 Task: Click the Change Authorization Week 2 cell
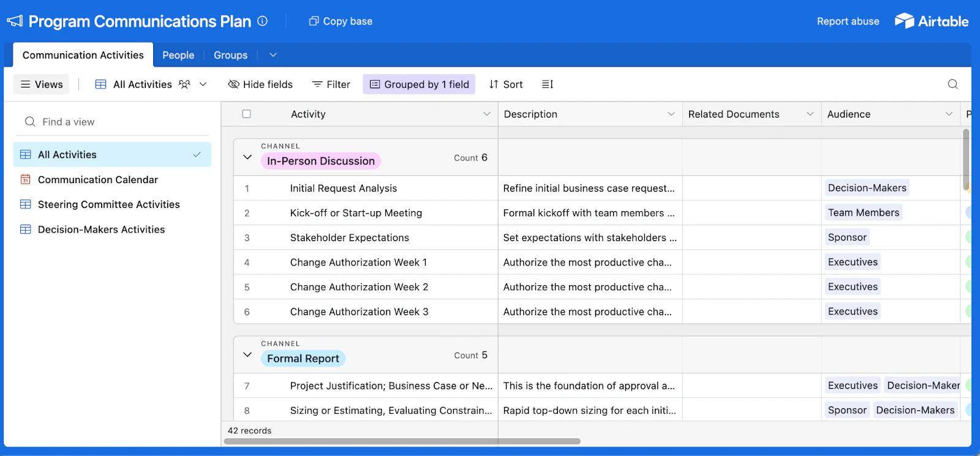(366, 287)
